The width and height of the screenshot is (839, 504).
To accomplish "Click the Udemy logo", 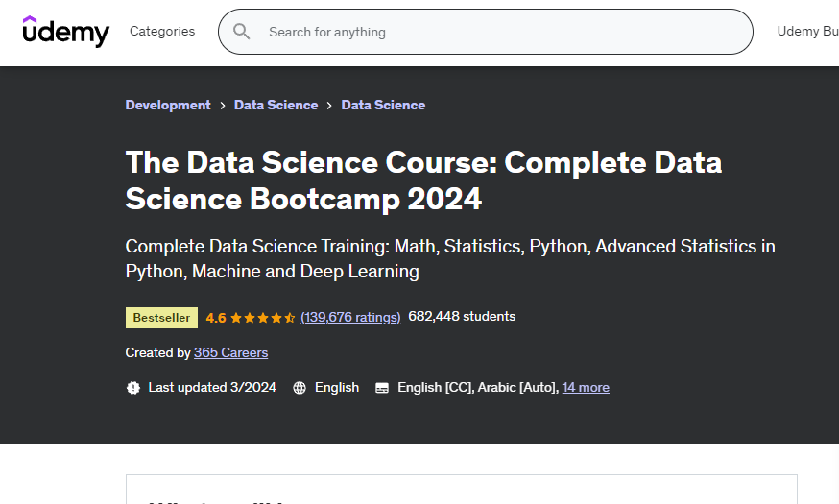I will (x=66, y=32).
